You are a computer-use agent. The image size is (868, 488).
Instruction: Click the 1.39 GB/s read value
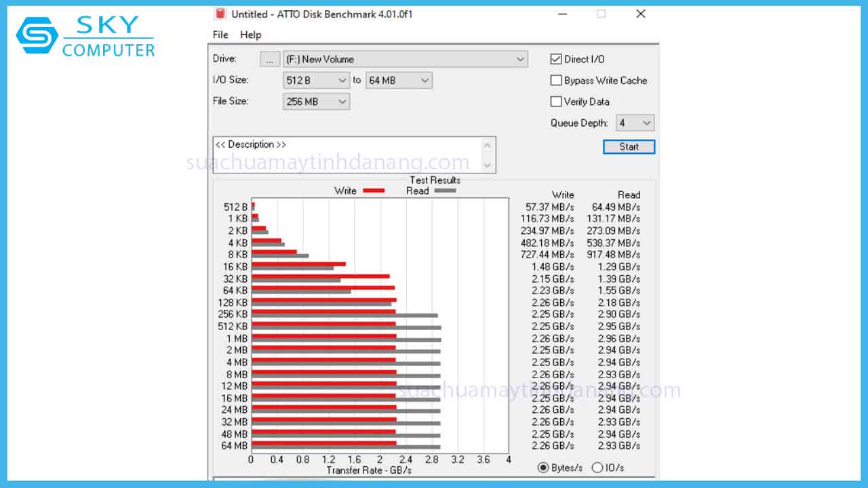pyautogui.click(x=619, y=279)
